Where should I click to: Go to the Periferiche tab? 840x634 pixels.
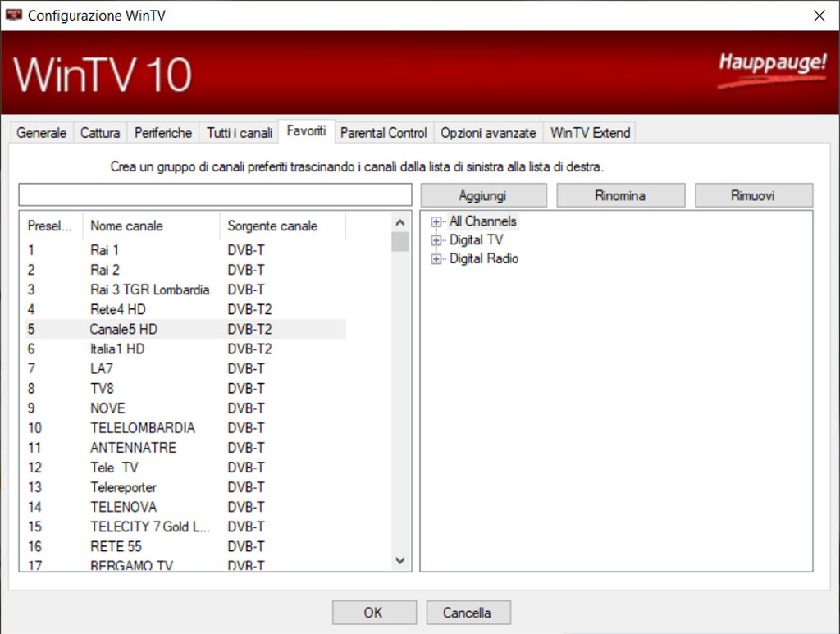pyautogui.click(x=163, y=133)
